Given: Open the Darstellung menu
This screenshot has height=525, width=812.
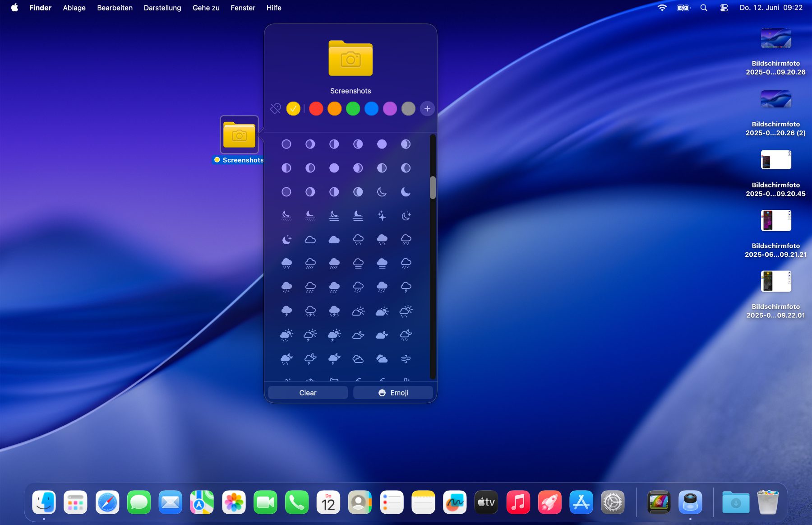Looking at the screenshot, I should coord(162,8).
